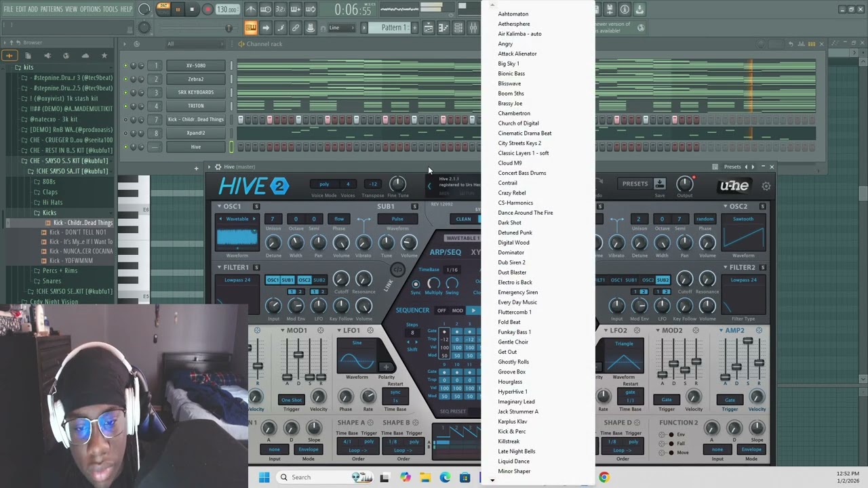Choose Ghostly Rolls preset

(513, 362)
